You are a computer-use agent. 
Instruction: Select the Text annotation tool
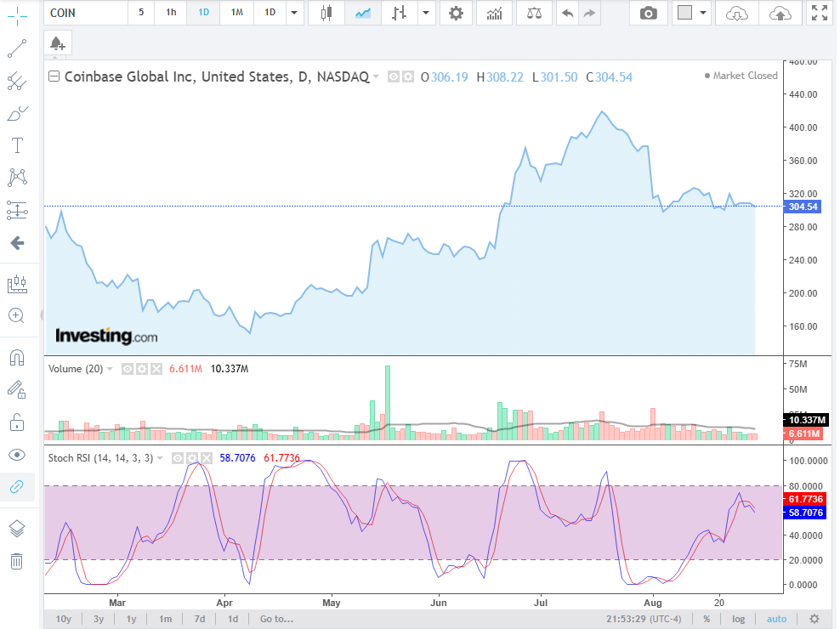pos(17,145)
